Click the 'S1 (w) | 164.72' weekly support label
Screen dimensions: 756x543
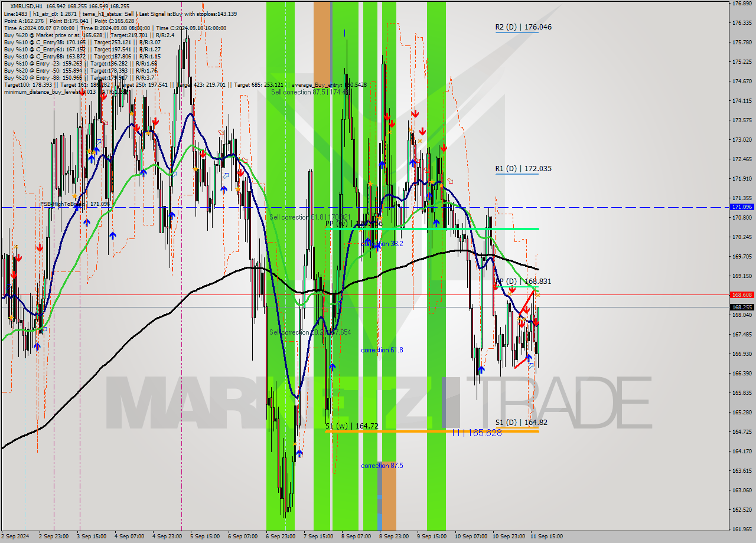point(351,426)
